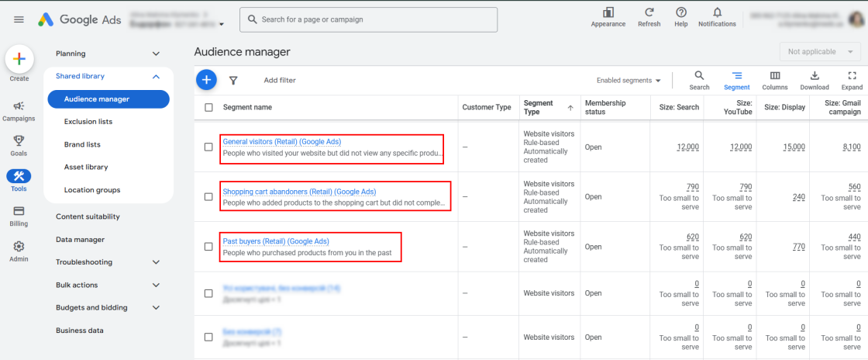Image resolution: width=868 pixels, height=360 pixels.
Task: Open Past buyers (Retail) segment link
Action: point(276,241)
